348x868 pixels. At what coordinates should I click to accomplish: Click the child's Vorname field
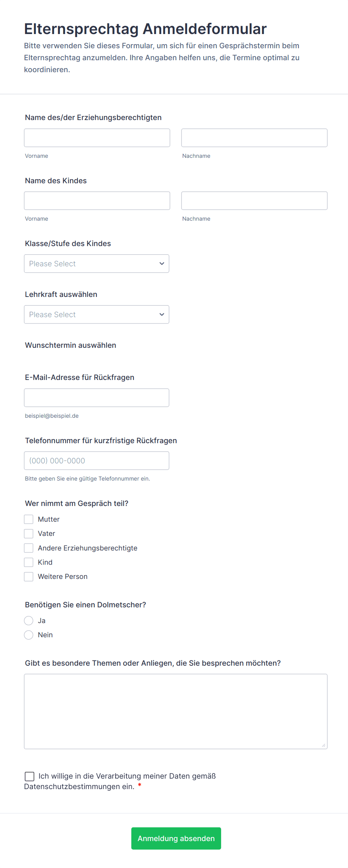pyautogui.click(x=97, y=200)
